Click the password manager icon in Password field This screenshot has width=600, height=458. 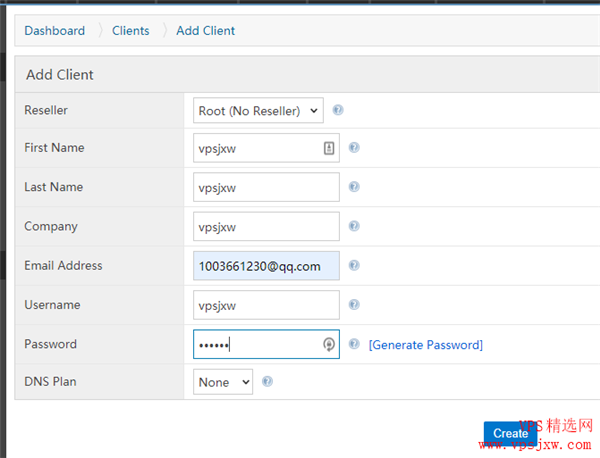[329, 344]
